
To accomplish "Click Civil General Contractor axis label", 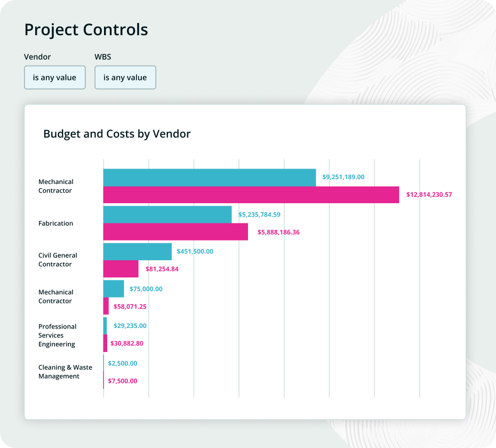I will (x=58, y=260).
